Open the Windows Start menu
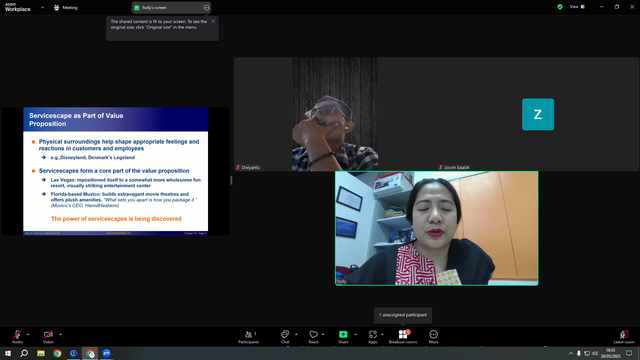 coord(8,353)
